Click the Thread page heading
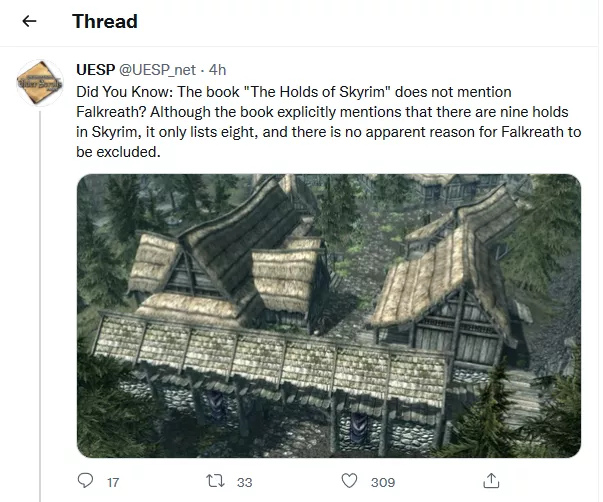 pyautogui.click(x=105, y=21)
